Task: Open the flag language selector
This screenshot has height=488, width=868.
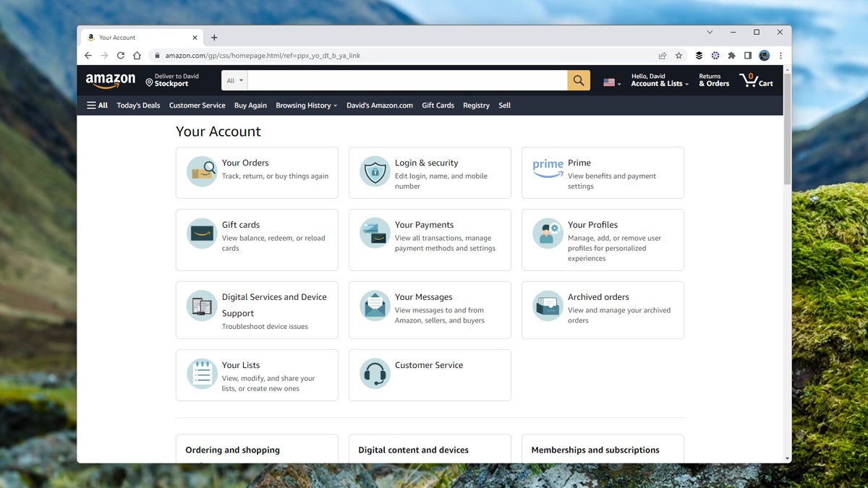Action: [x=610, y=80]
